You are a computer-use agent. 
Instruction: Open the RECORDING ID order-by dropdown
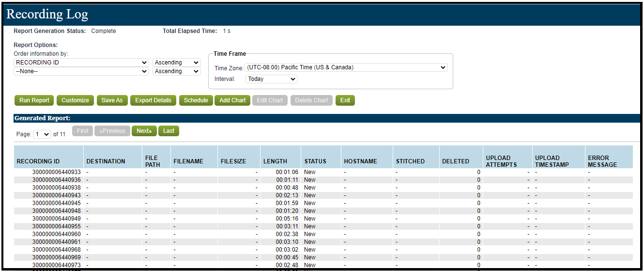tap(81, 63)
